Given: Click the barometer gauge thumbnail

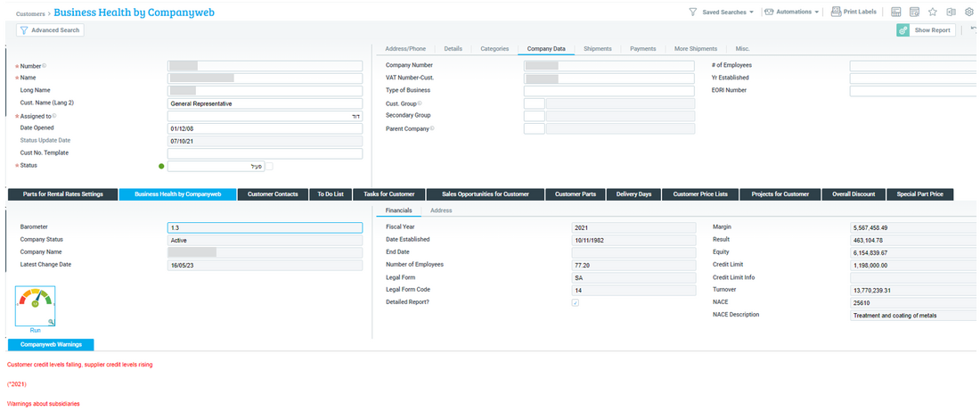Looking at the screenshot, I should point(35,306).
